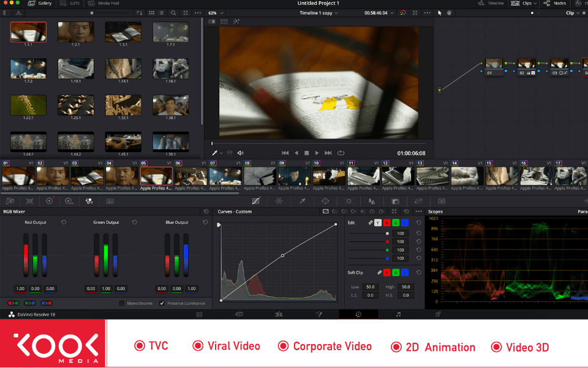Image resolution: width=588 pixels, height=368 pixels.
Task: Open the Tracker palette
Action: point(349,201)
